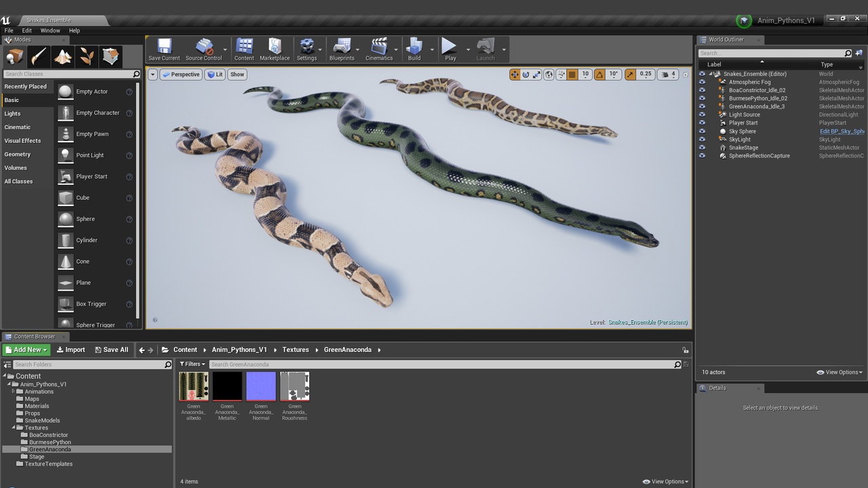This screenshot has height=488, width=868.
Task: Open Perspective view mode dropdown
Action: click(x=181, y=75)
